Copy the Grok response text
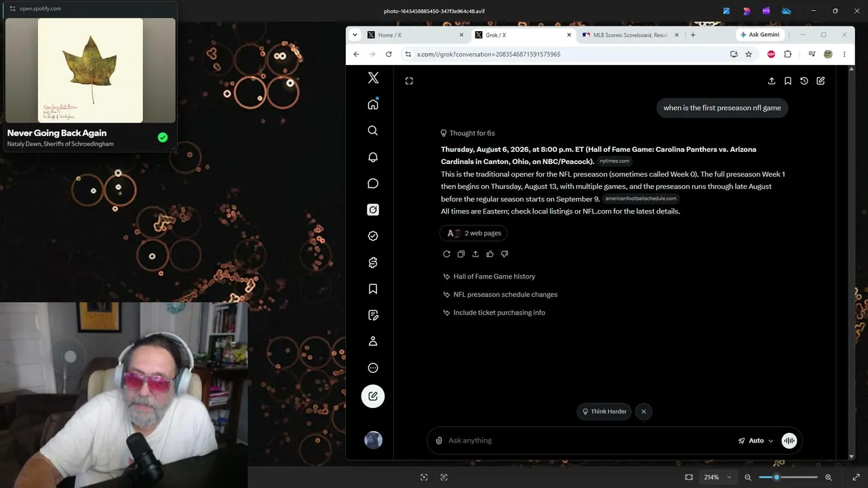The width and height of the screenshot is (868, 488). pyautogui.click(x=461, y=254)
